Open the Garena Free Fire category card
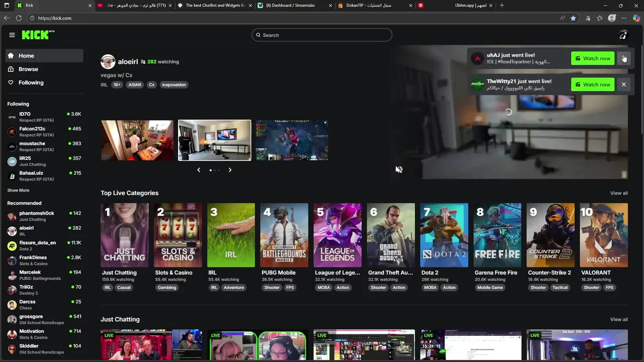Screen dimensions: 644x362 498,235
